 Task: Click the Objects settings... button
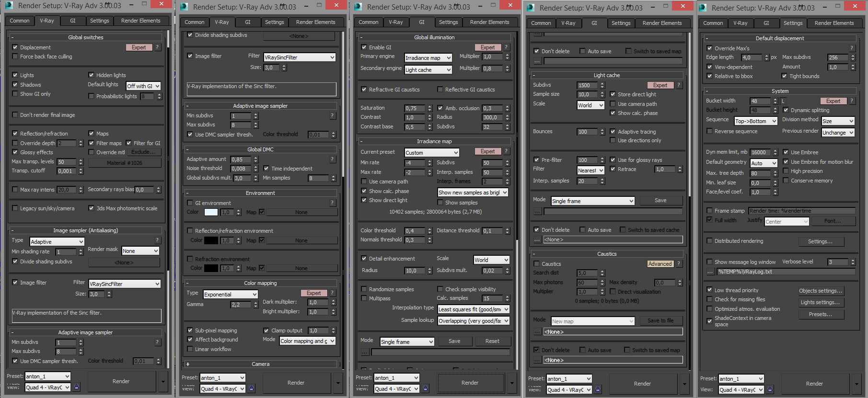(x=821, y=291)
